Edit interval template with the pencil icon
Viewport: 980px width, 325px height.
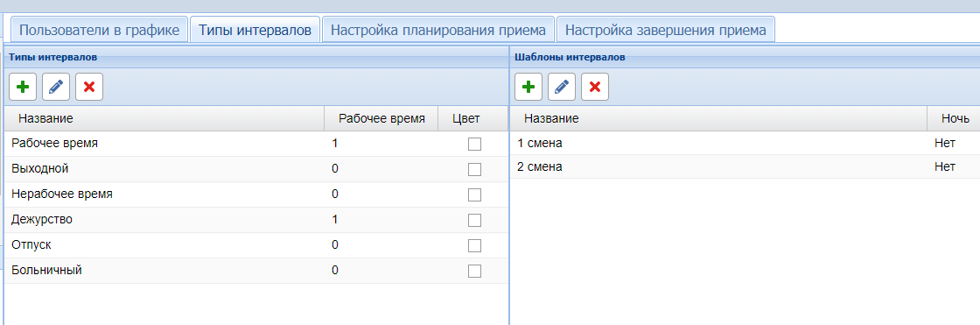562,87
